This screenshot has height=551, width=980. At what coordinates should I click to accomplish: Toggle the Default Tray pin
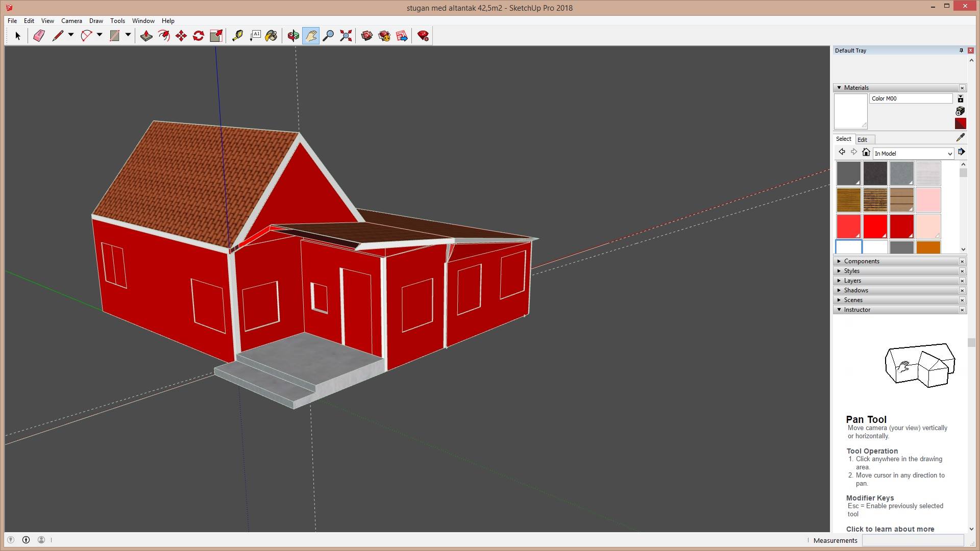coord(961,51)
